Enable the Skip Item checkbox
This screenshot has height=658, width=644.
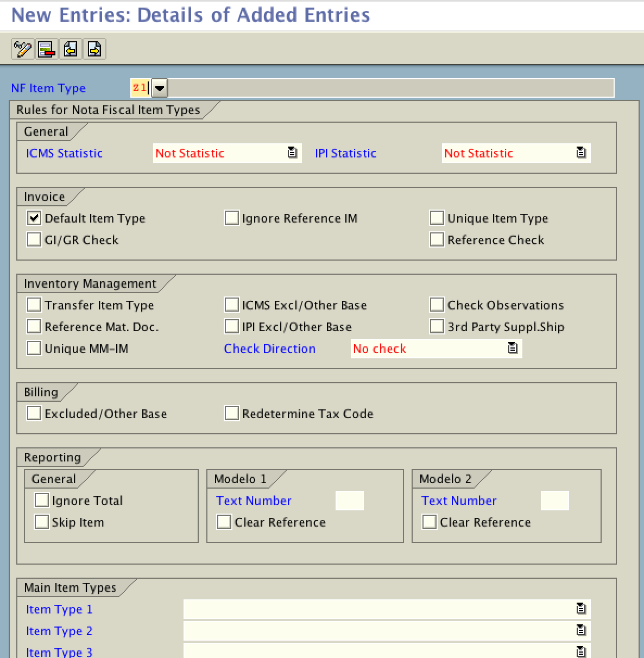(x=42, y=522)
